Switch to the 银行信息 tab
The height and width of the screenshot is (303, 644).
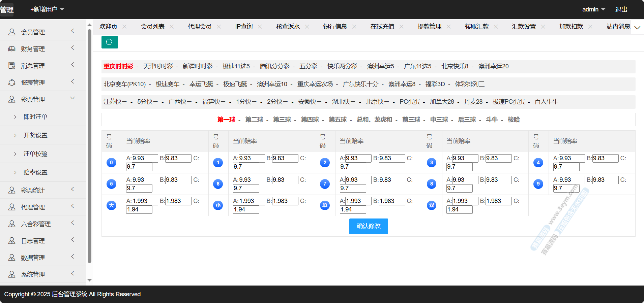[335, 27]
